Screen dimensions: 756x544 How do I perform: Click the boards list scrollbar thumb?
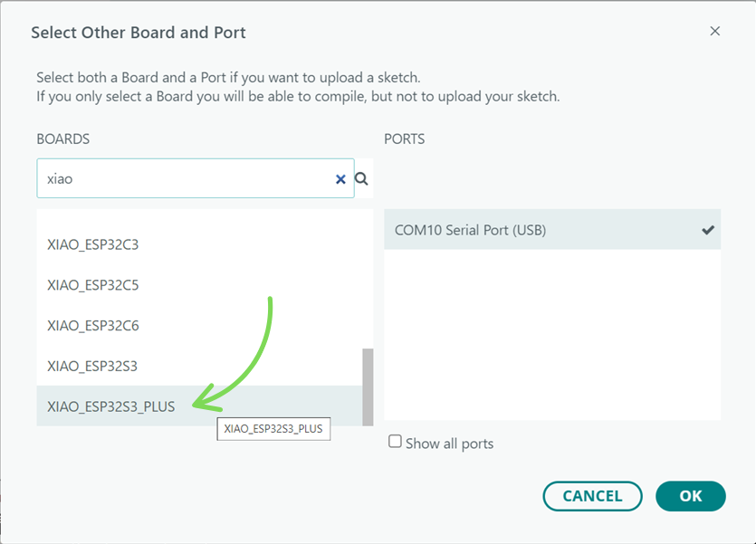point(368,386)
